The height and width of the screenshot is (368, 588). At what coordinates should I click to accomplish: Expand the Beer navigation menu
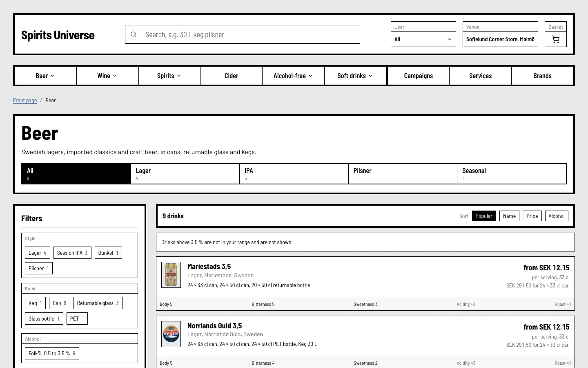[x=45, y=76]
